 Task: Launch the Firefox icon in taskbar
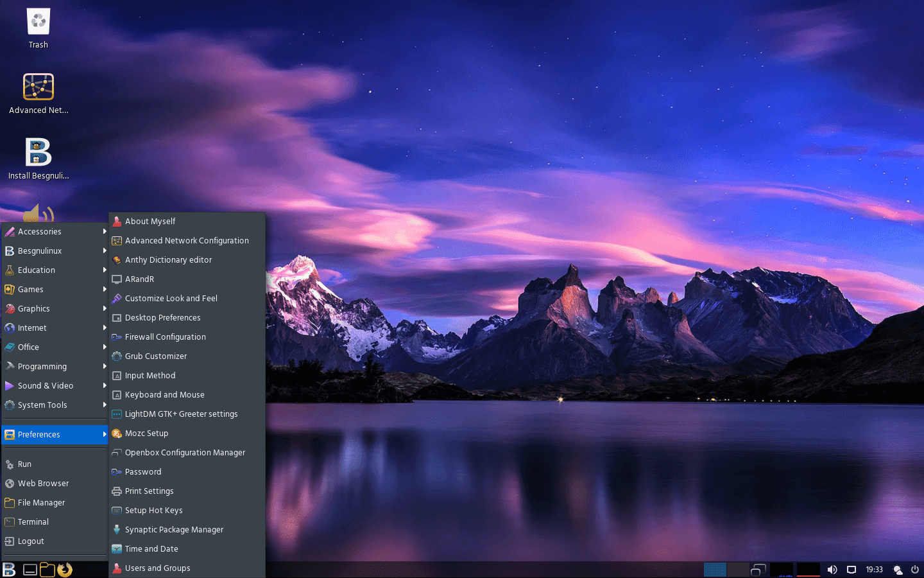point(65,570)
